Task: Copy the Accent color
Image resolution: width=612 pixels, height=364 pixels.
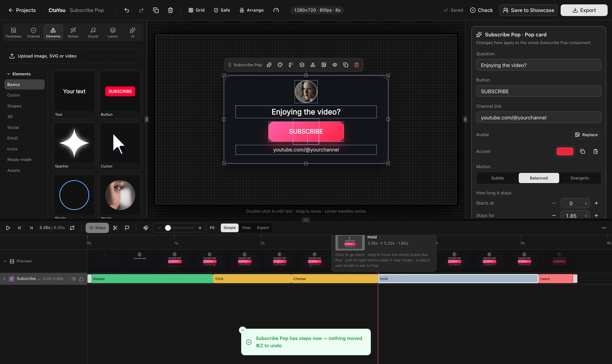Action: (582, 151)
